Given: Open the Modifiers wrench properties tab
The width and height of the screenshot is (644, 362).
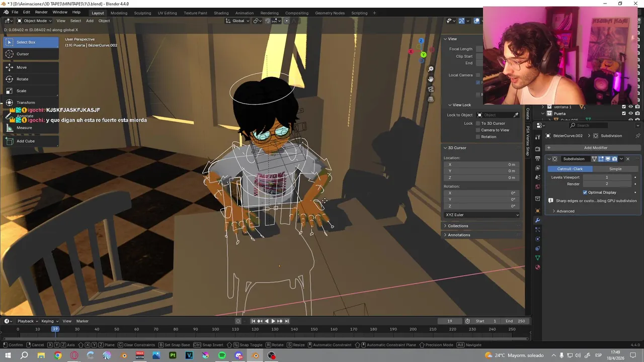Looking at the screenshot, I should pos(538,220).
